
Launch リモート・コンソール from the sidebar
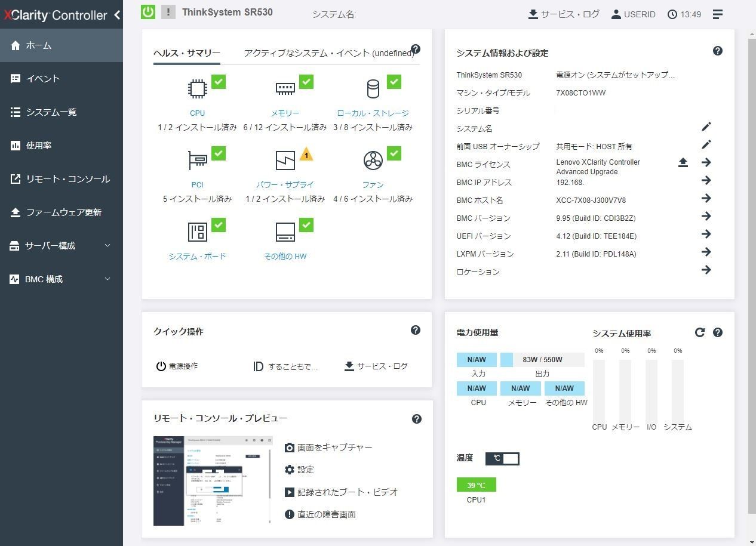[x=62, y=179]
